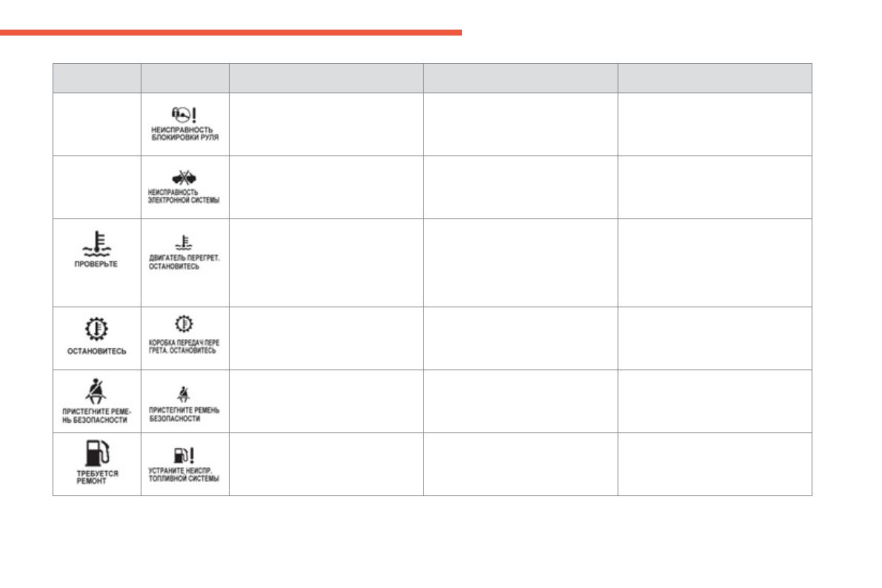Click the КОРОБКА ПЕРЕДАЧ ПЕРЕГРЕТА message text
Image resolution: width=882 pixels, height=588 pixels.
(184, 347)
